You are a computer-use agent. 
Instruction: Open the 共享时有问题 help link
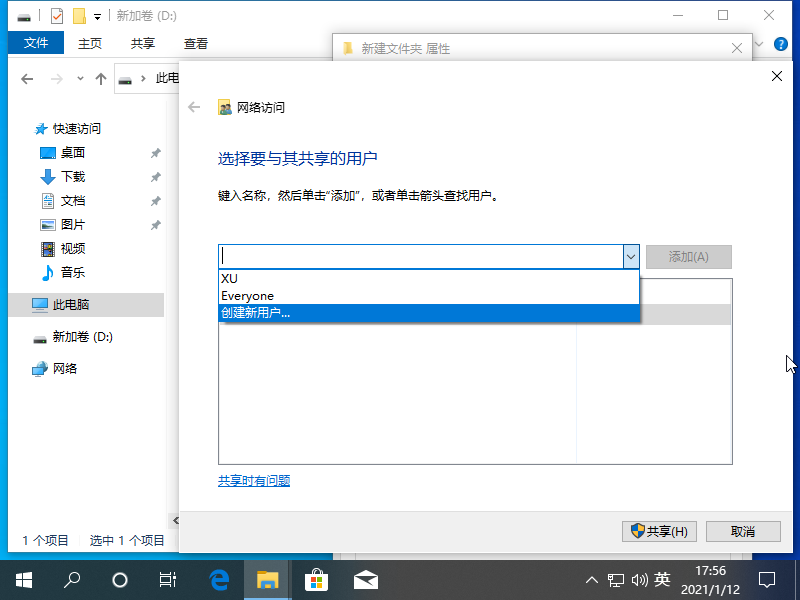254,481
